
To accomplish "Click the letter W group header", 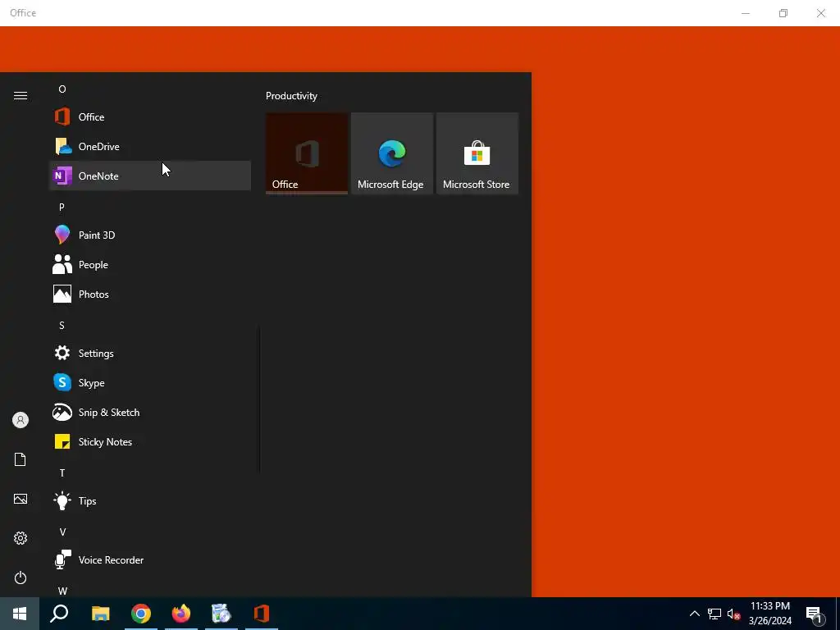I will point(62,591).
